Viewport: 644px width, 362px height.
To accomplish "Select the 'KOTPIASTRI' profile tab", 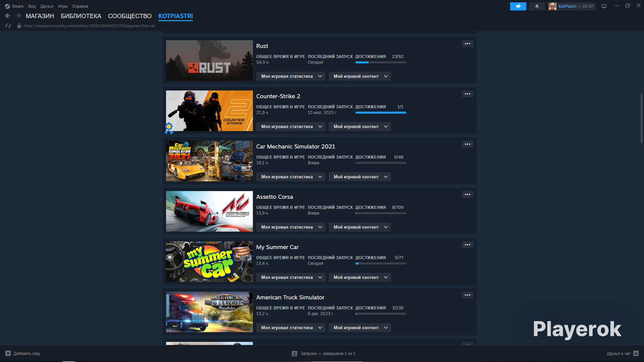I will [x=176, y=16].
